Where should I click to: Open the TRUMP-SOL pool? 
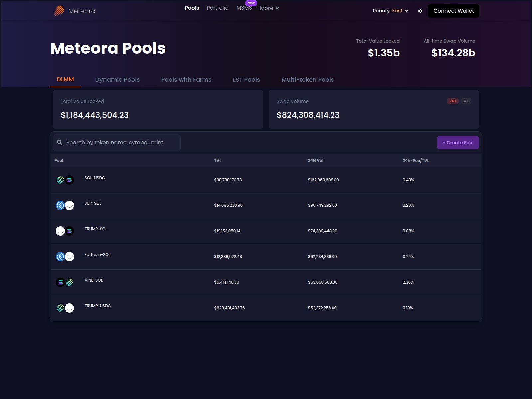pyautogui.click(x=96, y=229)
